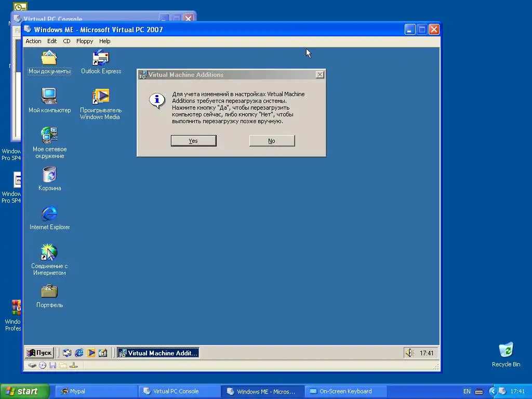
Task: Click the Virtual PC window title icon
Action: coord(28,30)
